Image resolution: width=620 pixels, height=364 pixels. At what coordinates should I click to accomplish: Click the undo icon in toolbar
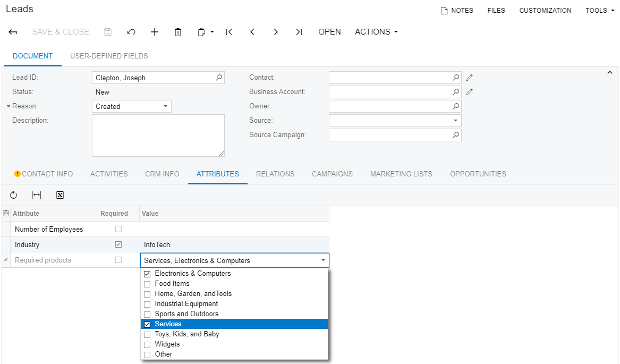coord(131,32)
